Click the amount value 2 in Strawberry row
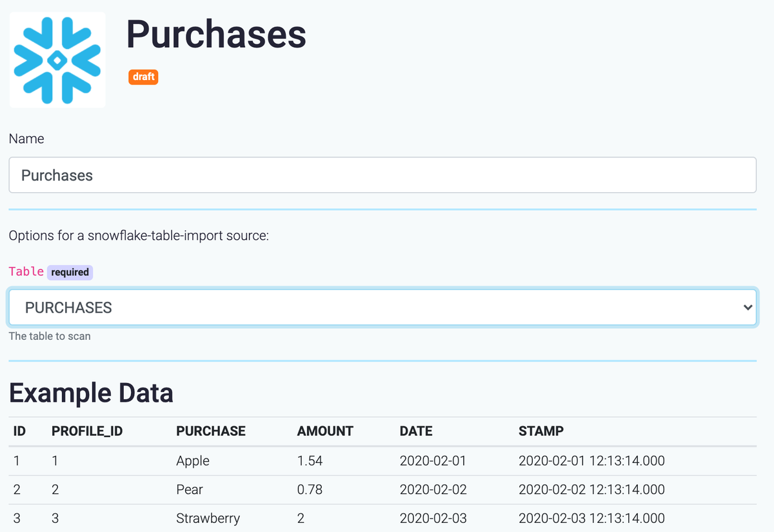Screen dimensions: 774x532 [301, 518]
